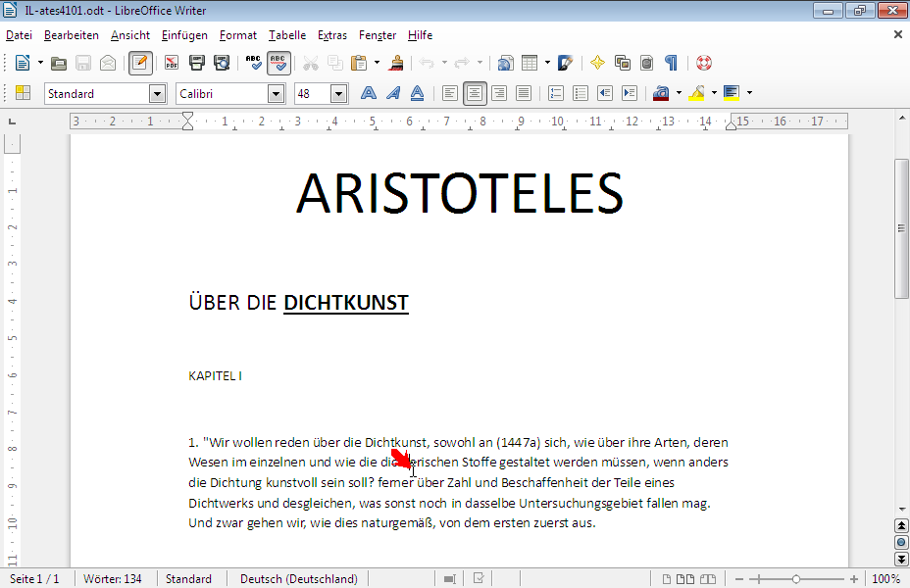
Task: Toggle centered paragraph alignment
Action: [475, 93]
